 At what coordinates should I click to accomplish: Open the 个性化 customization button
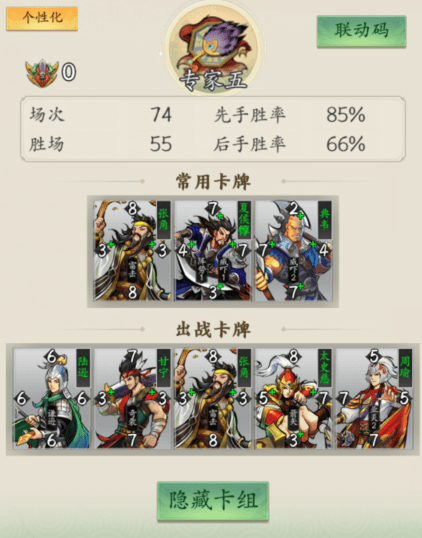coord(42,18)
